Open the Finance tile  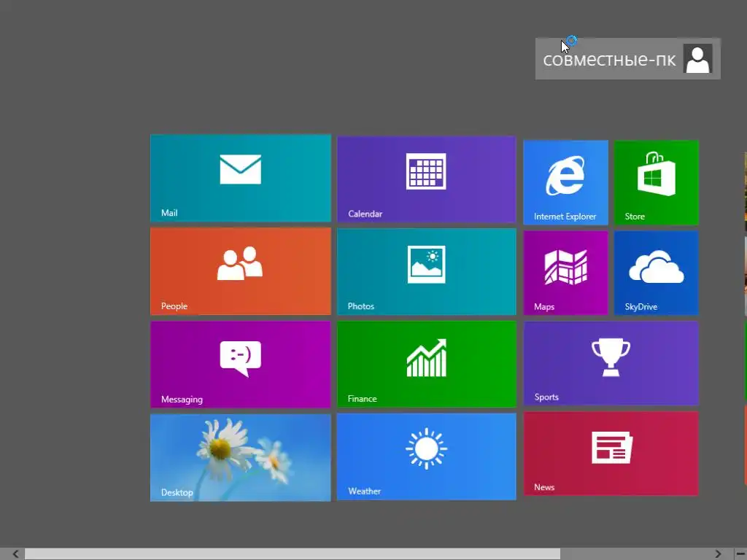(426, 365)
